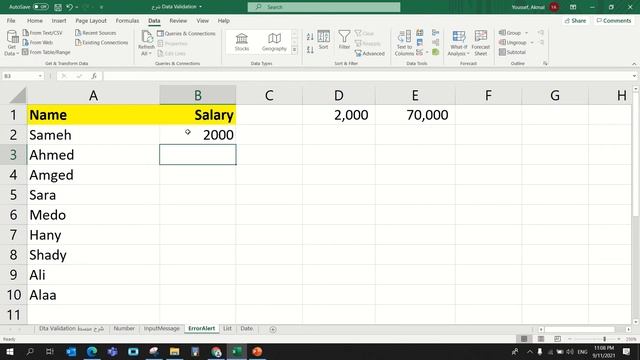Click the Insert Function fx button
640x360 pixels.
click(94, 76)
